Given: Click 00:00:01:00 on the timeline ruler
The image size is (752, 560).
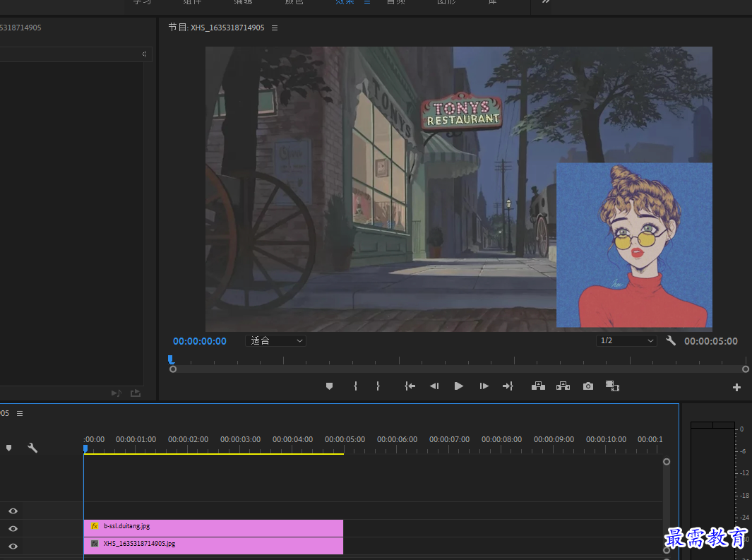Looking at the screenshot, I should pyautogui.click(x=136, y=439).
